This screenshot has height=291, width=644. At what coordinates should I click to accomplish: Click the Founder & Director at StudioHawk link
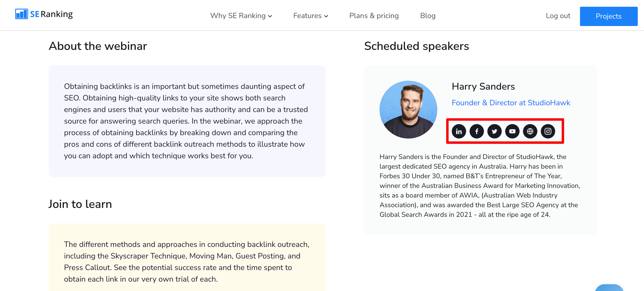(511, 102)
